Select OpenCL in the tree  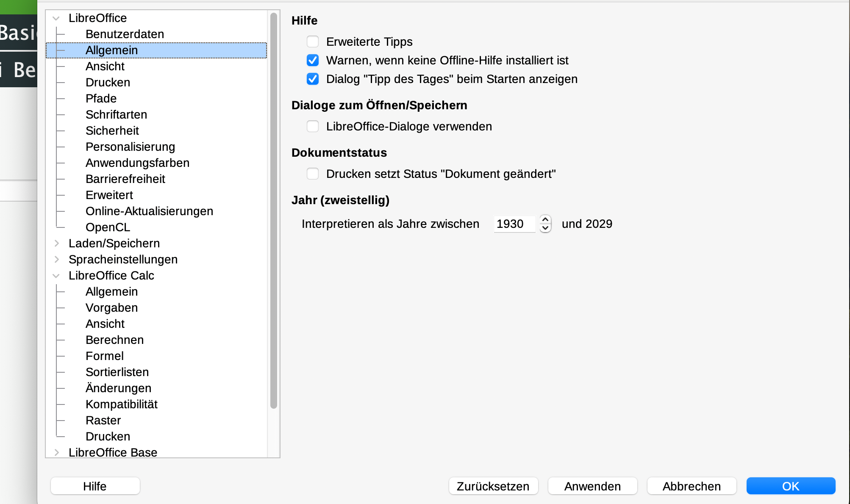(x=108, y=227)
